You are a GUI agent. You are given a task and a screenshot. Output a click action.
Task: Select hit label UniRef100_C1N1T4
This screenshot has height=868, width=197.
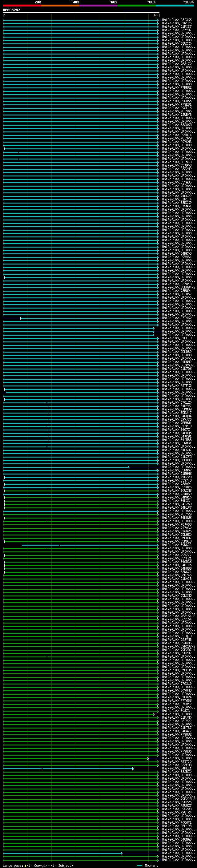coord(177,199)
